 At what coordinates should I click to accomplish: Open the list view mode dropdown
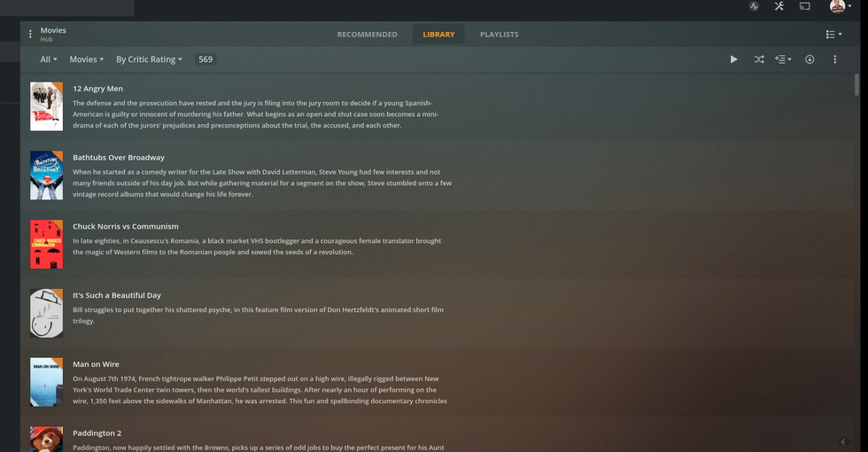click(x=833, y=35)
